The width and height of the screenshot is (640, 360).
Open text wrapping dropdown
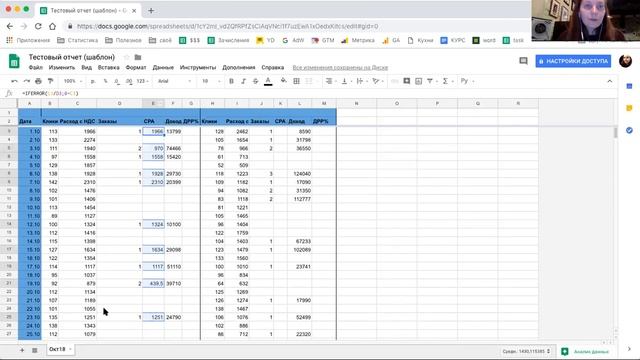coord(362,81)
